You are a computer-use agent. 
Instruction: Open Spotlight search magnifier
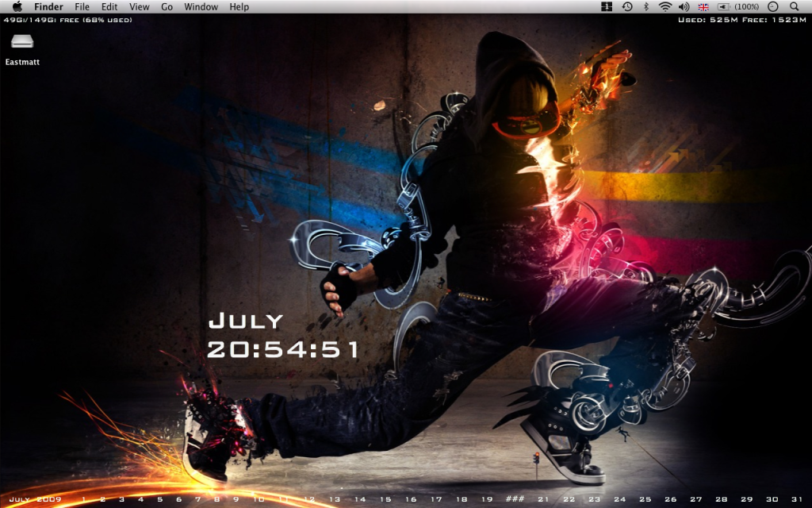point(795,6)
